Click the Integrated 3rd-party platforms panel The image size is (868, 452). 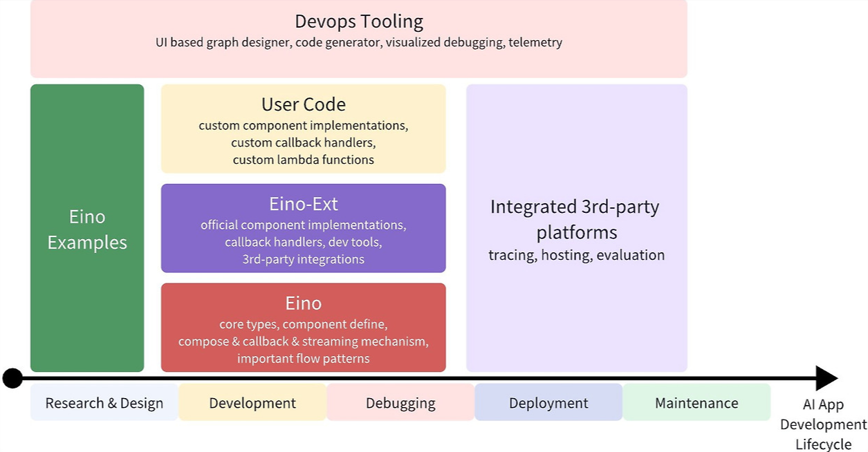tap(577, 228)
